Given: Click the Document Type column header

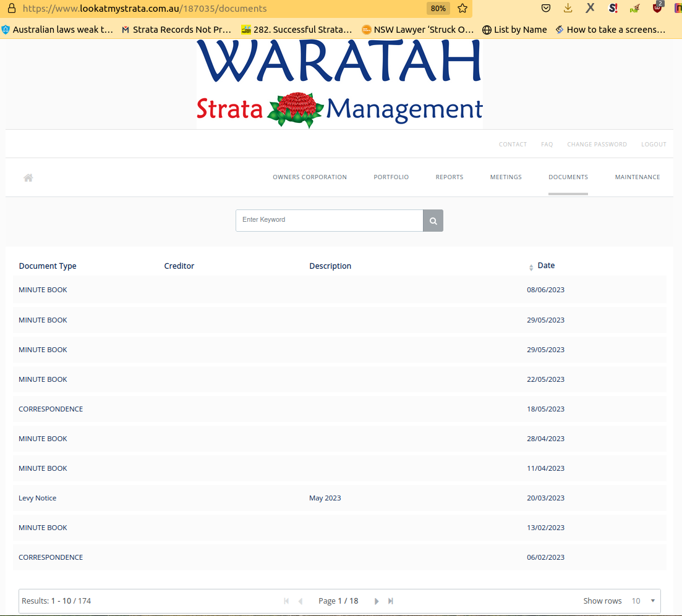Looking at the screenshot, I should [x=48, y=266].
